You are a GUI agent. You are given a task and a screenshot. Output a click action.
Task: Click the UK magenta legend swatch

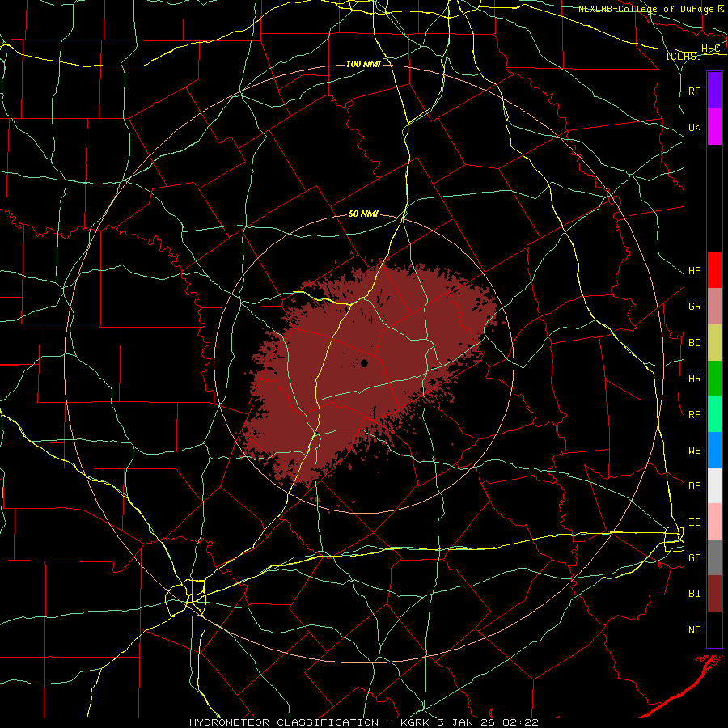[x=714, y=127]
